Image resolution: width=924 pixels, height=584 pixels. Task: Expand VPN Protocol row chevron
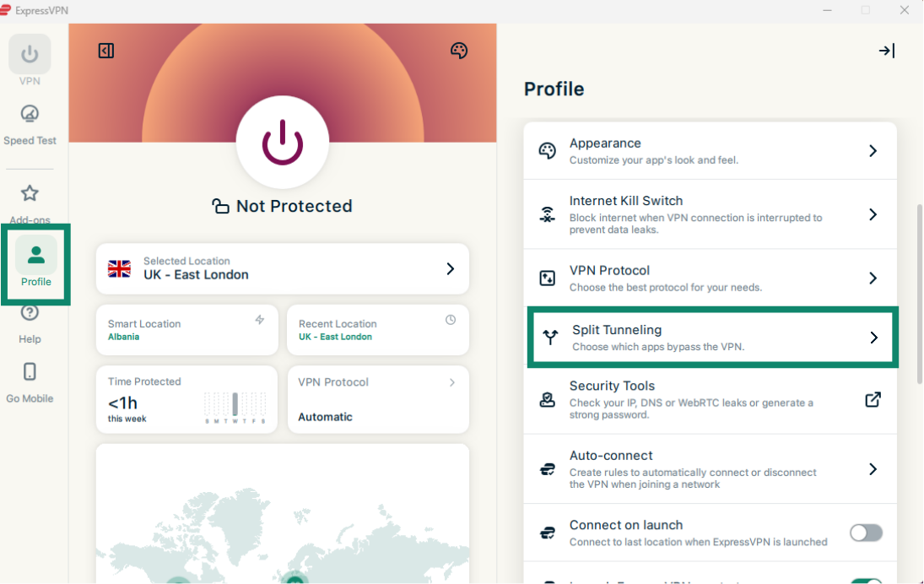click(x=873, y=278)
